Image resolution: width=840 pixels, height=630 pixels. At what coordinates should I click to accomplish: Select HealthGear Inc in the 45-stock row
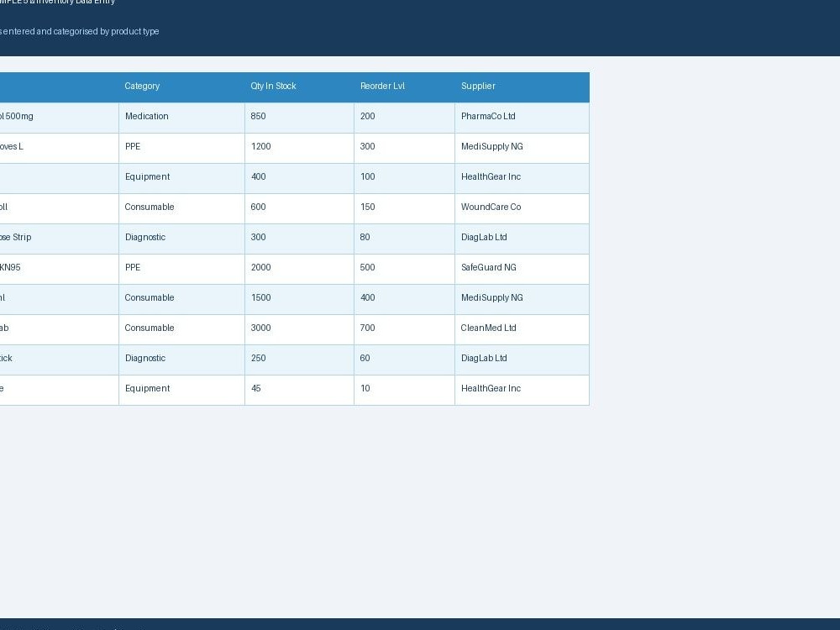(522, 390)
